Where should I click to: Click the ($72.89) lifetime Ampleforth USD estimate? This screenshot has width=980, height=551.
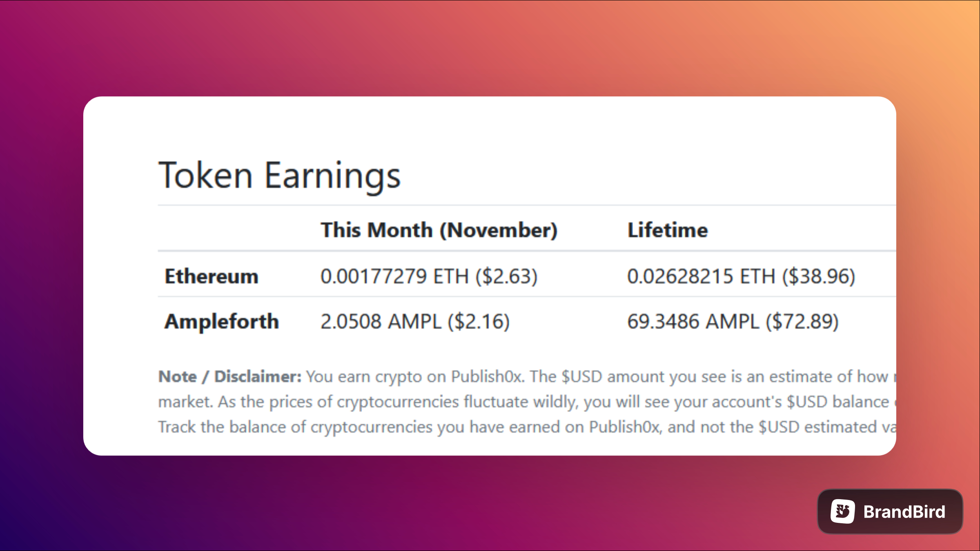pyautogui.click(x=802, y=322)
